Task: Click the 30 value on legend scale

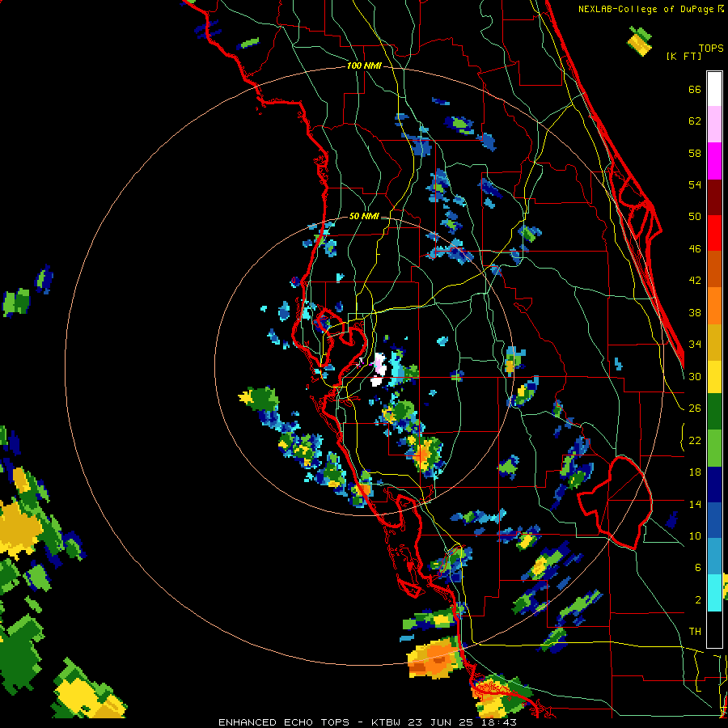Action: coord(695,376)
